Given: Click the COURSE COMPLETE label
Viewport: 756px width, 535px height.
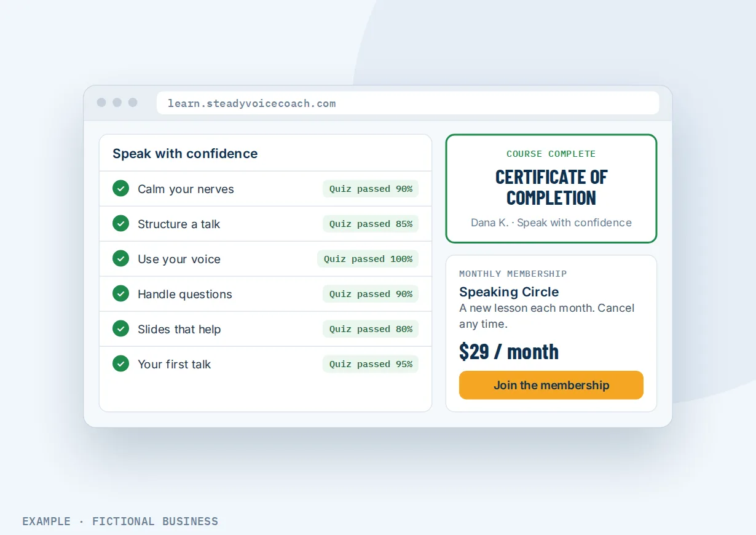Looking at the screenshot, I should (551, 154).
